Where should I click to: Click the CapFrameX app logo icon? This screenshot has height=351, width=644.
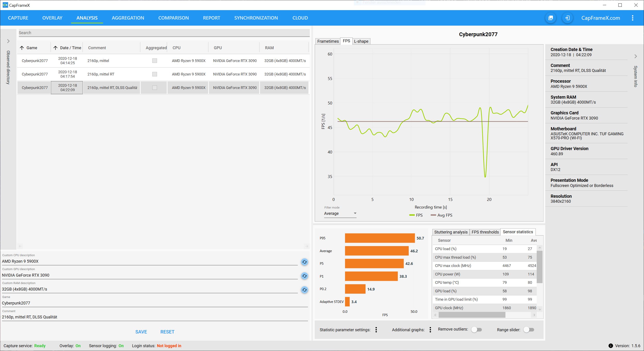5,5
